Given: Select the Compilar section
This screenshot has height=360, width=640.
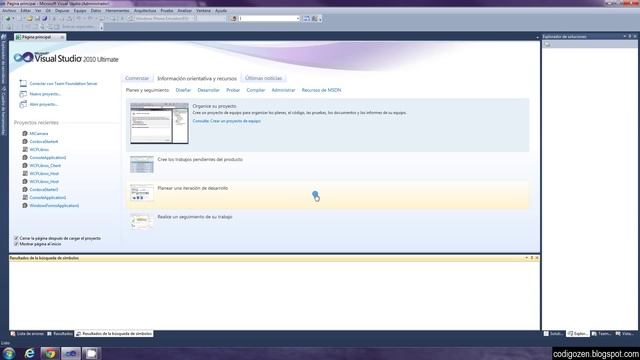Looking at the screenshot, I should tap(256, 90).
